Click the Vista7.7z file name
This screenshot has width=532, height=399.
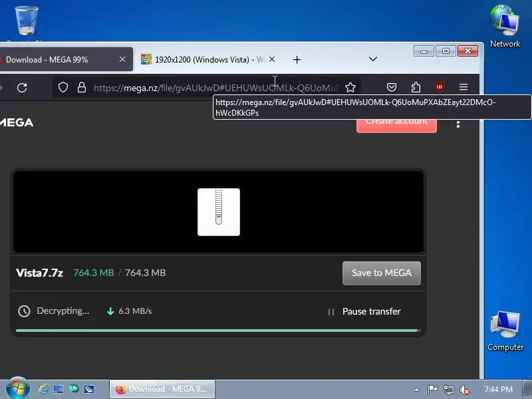pyautogui.click(x=39, y=273)
